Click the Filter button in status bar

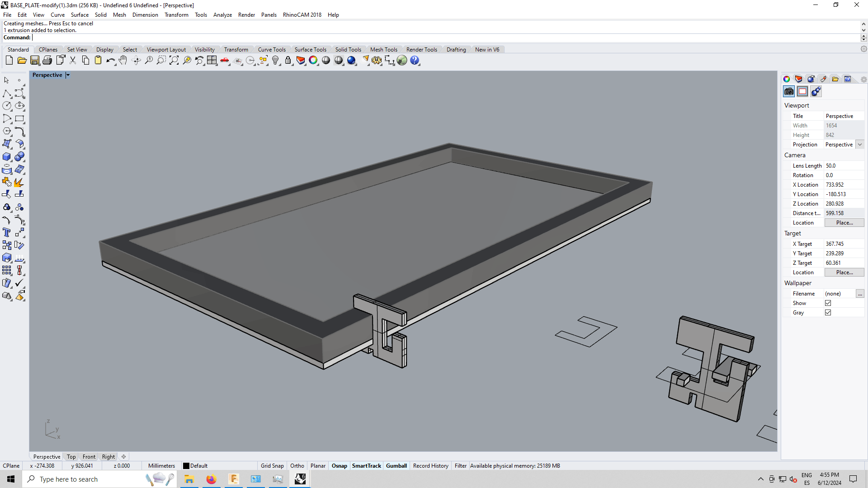(460, 466)
